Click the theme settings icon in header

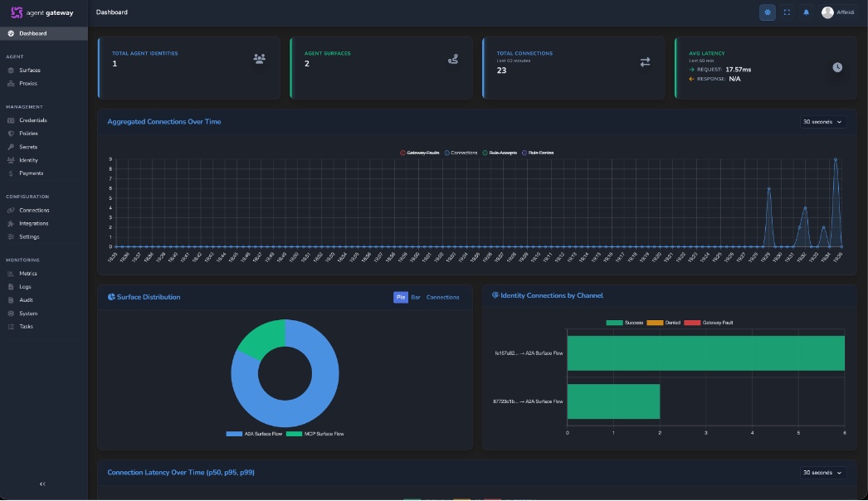click(x=768, y=12)
